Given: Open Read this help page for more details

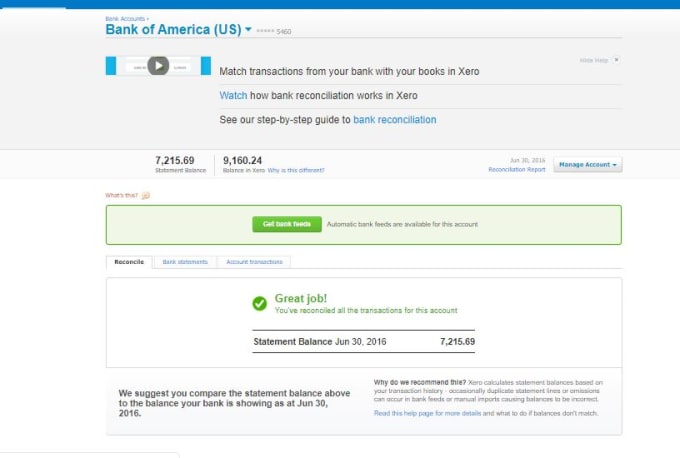Looking at the screenshot, I should pos(427,413).
